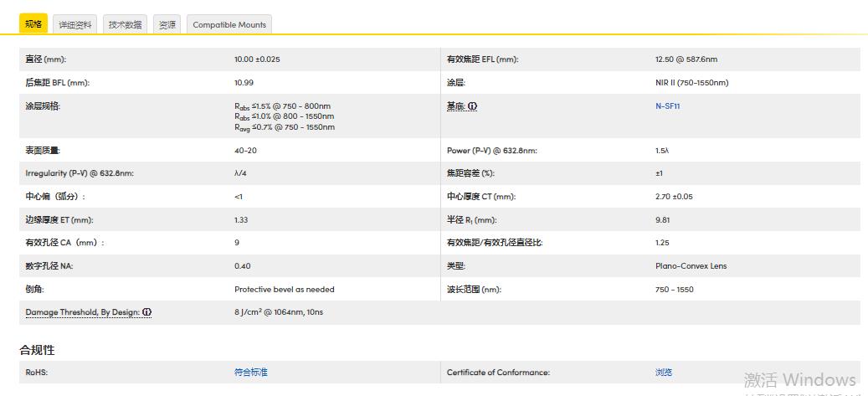Click info icon beside Damage Threshold, By Design
The width and height of the screenshot is (868, 396).
click(x=146, y=312)
